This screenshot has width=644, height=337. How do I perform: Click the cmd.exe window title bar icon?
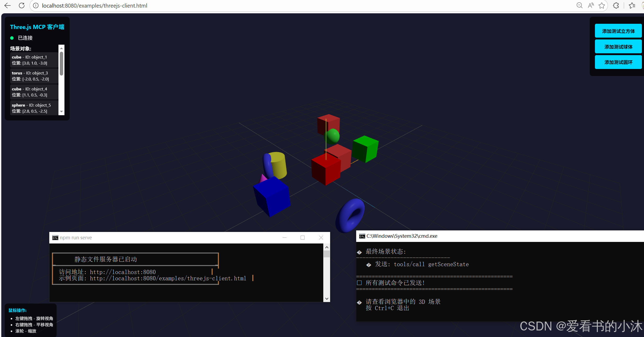point(362,236)
